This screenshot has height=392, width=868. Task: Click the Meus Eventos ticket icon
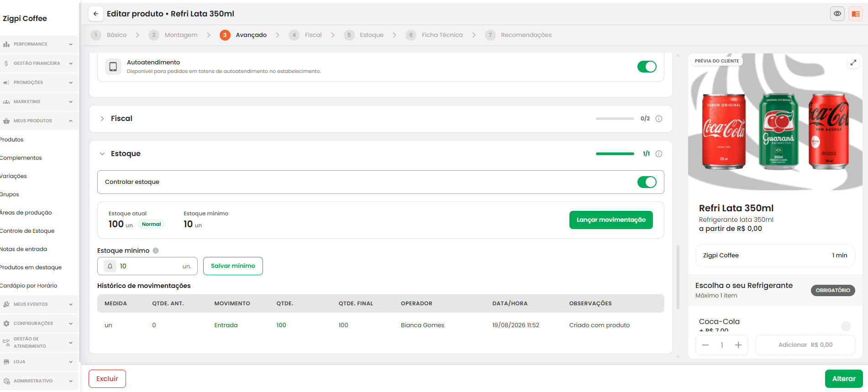click(x=6, y=304)
